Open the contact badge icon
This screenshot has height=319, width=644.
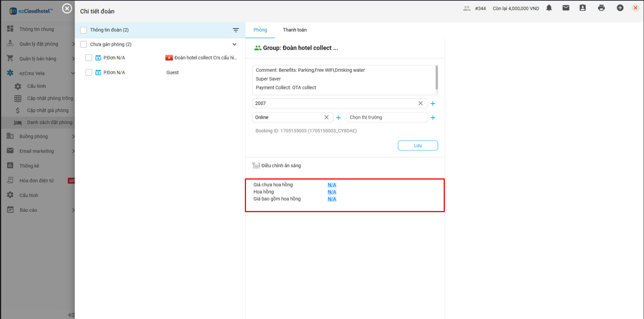[x=583, y=8]
